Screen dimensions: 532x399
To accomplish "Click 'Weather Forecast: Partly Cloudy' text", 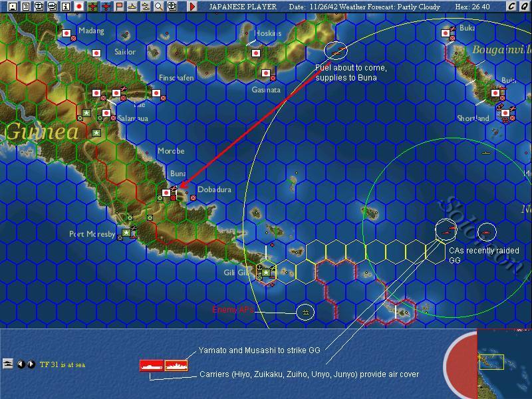I will pos(390,7).
